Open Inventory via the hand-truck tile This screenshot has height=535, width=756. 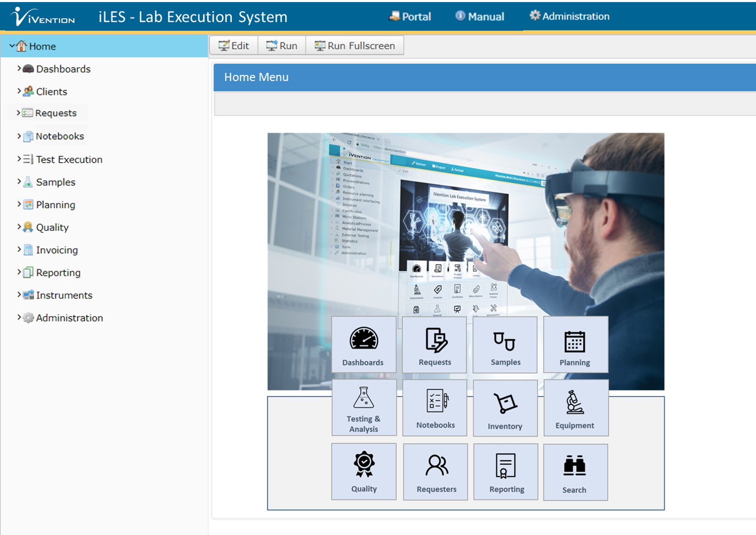pyautogui.click(x=505, y=407)
